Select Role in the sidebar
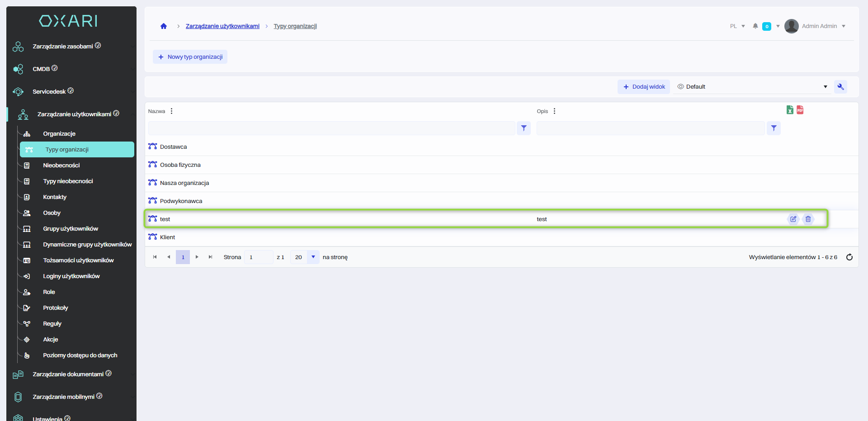 (x=49, y=292)
